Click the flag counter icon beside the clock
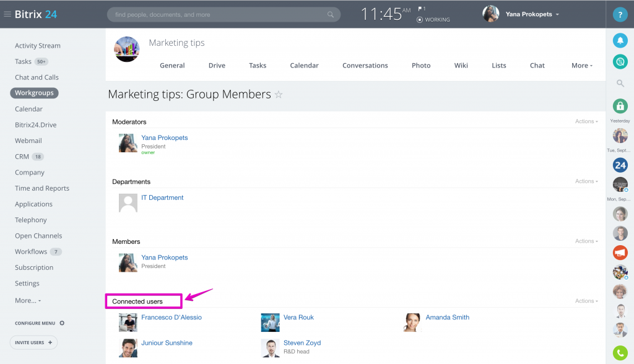The width and height of the screenshot is (634, 364). point(421,9)
